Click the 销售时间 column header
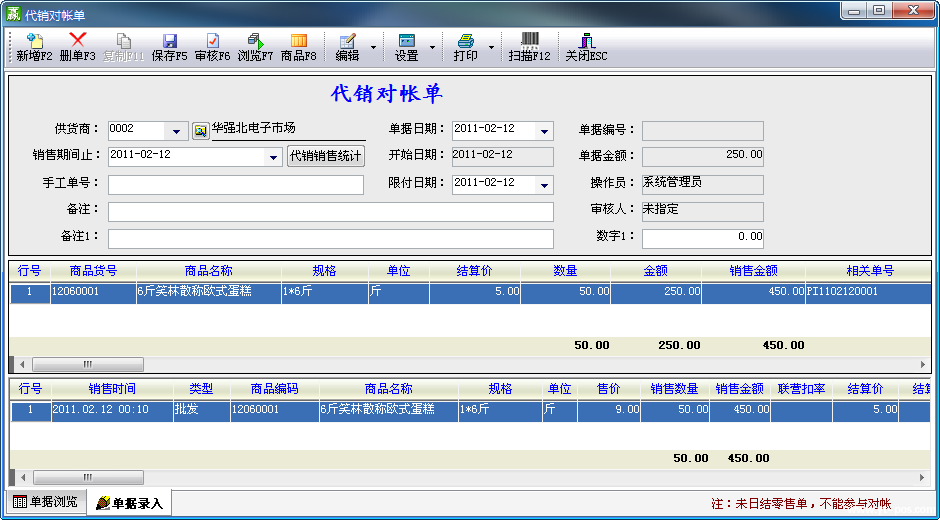 (112, 389)
